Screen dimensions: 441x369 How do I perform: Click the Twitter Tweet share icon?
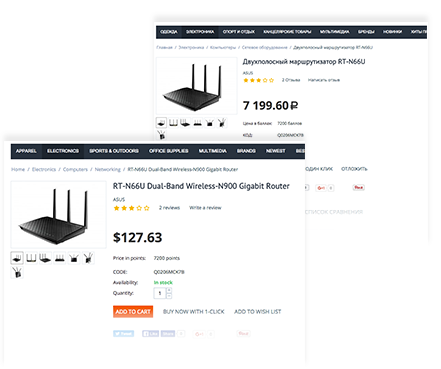[123, 333]
